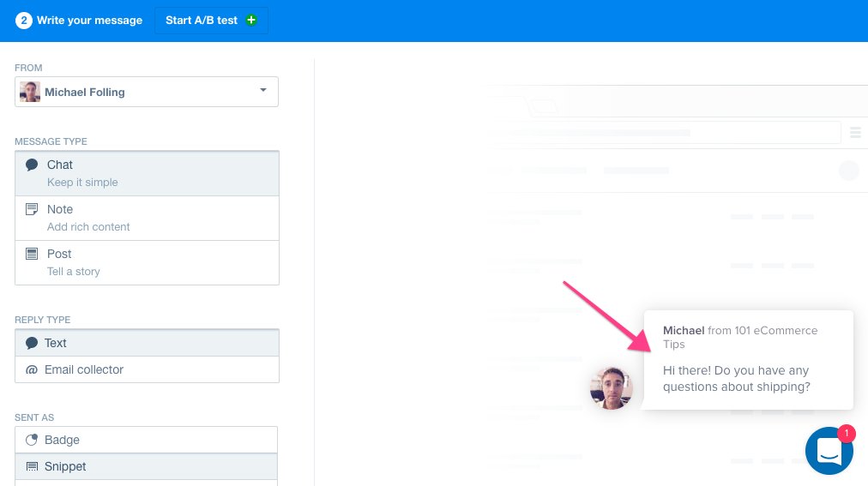
Task: Open the Intercom messenger launcher button
Action: click(829, 451)
